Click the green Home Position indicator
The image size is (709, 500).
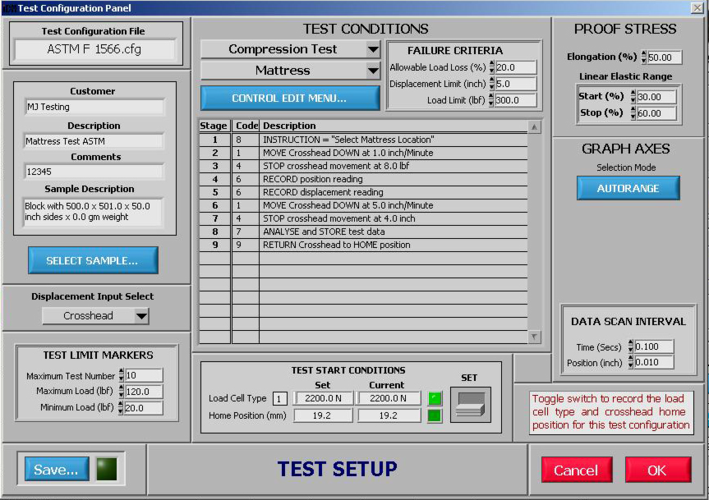(435, 415)
